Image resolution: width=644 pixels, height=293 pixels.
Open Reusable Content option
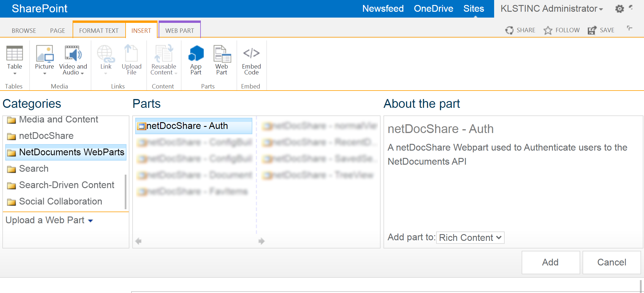coord(164,60)
